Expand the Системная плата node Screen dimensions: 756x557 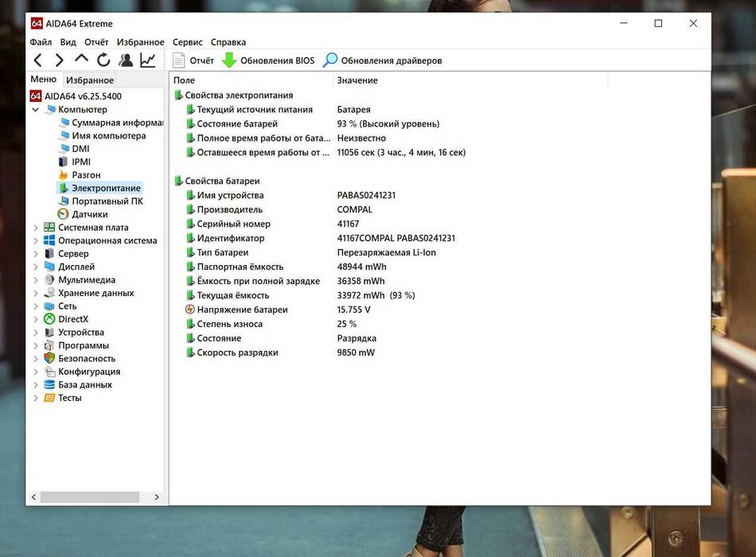click(x=36, y=227)
